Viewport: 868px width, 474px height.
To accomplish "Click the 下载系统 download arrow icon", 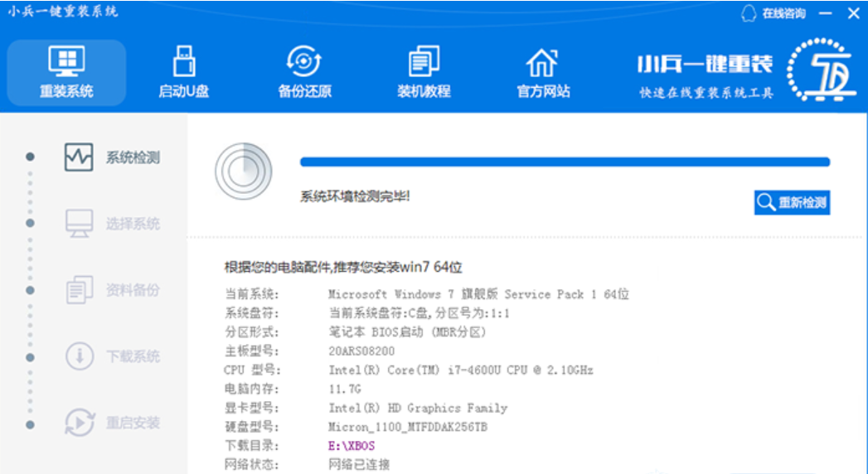I will pos(79,355).
